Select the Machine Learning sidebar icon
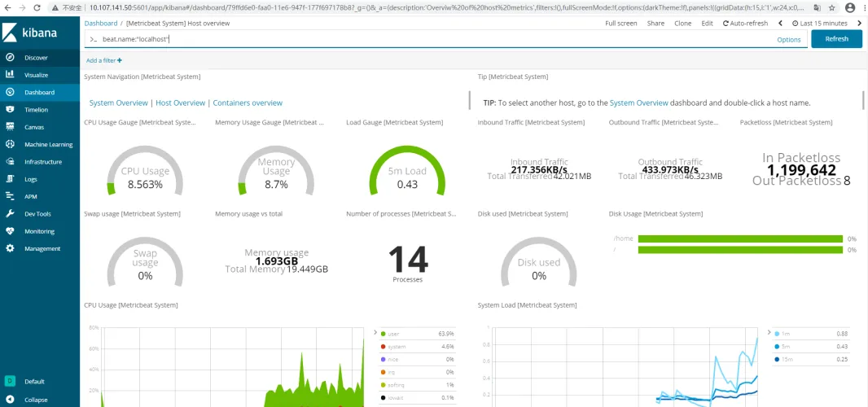The image size is (868, 407). [x=10, y=144]
